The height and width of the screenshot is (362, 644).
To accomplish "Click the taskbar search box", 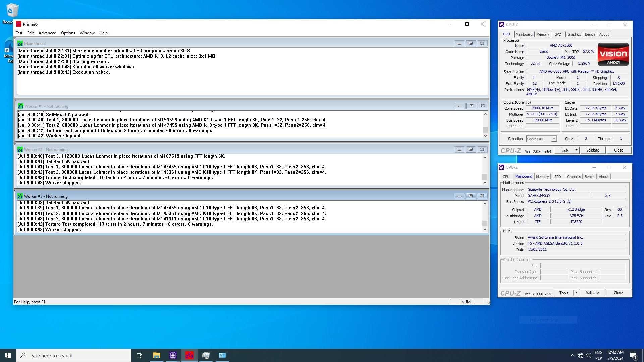I will pos(74,355).
